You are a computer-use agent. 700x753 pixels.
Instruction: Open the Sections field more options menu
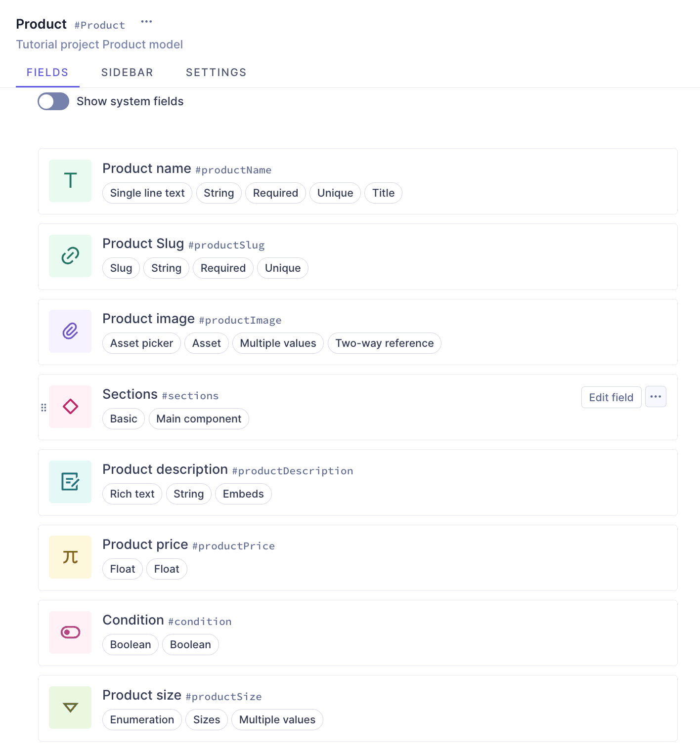pos(656,397)
